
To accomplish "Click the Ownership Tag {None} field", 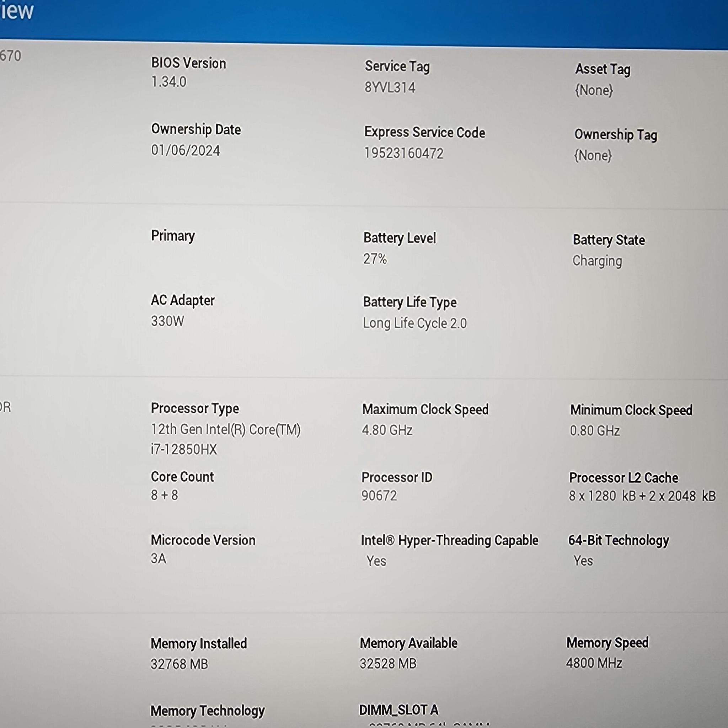I will pos(593,156).
